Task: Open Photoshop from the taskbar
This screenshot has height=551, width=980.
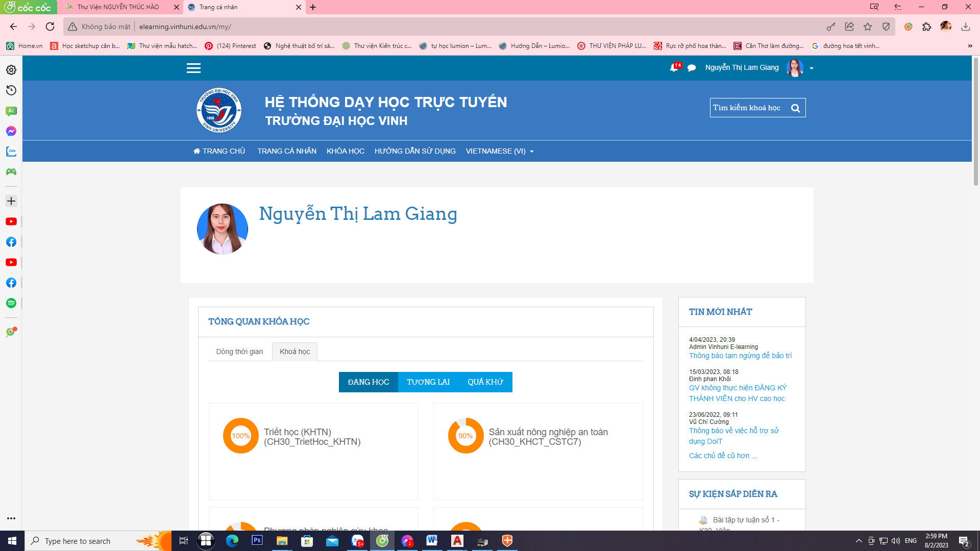Action: (x=257, y=541)
